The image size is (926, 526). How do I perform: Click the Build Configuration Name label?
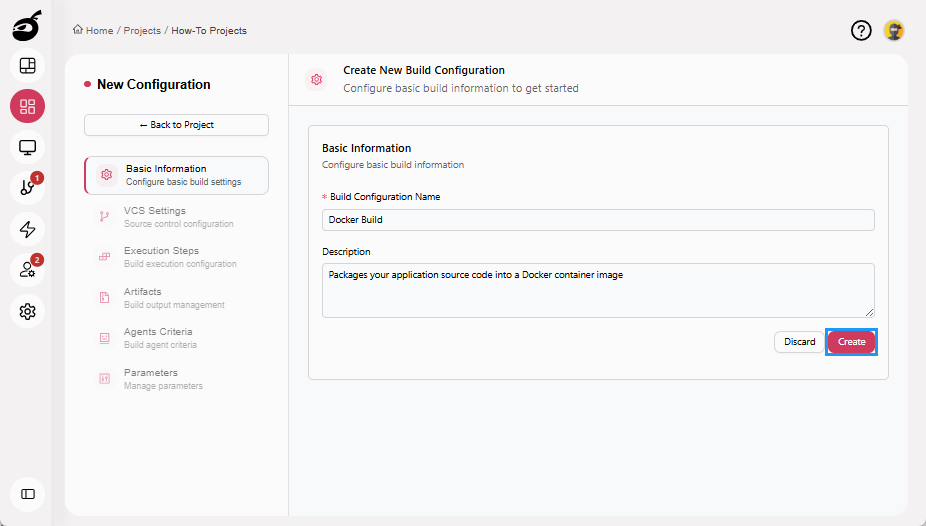click(x=385, y=197)
